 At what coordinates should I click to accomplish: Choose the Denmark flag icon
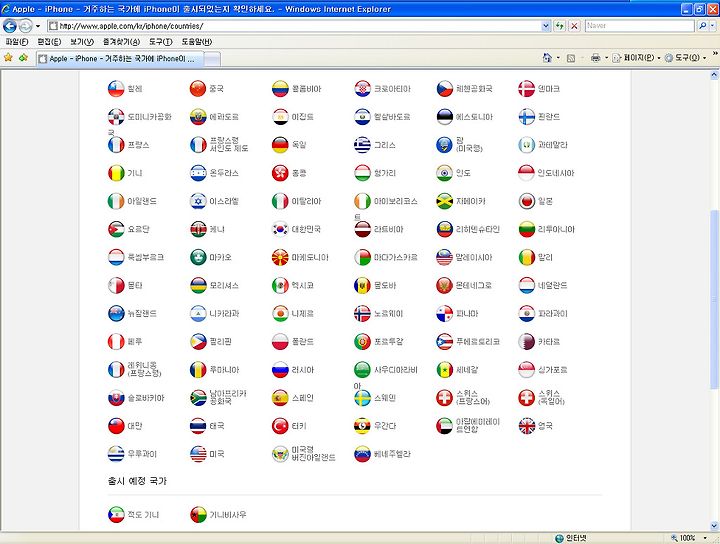(526, 89)
